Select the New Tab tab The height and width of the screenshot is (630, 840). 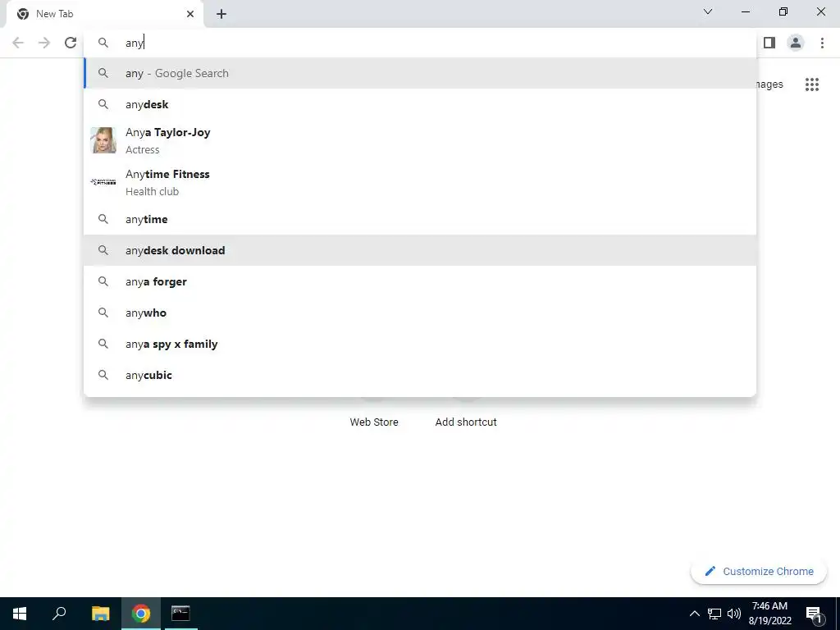point(105,14)
